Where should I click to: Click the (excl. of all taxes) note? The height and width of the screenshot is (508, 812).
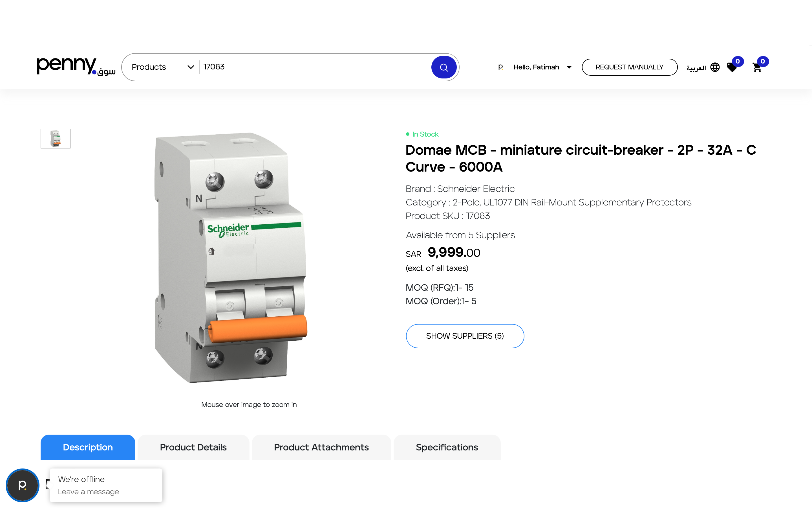coord(437,268)
